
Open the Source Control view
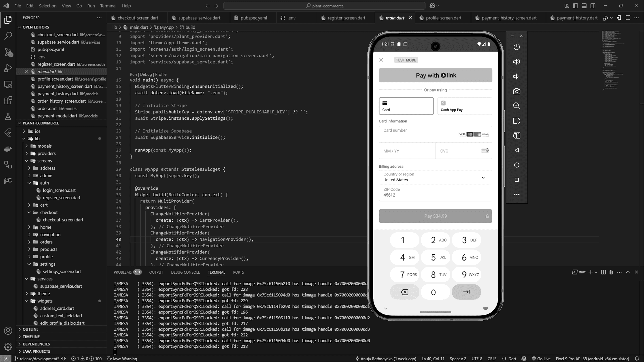(x=8, y=52)
